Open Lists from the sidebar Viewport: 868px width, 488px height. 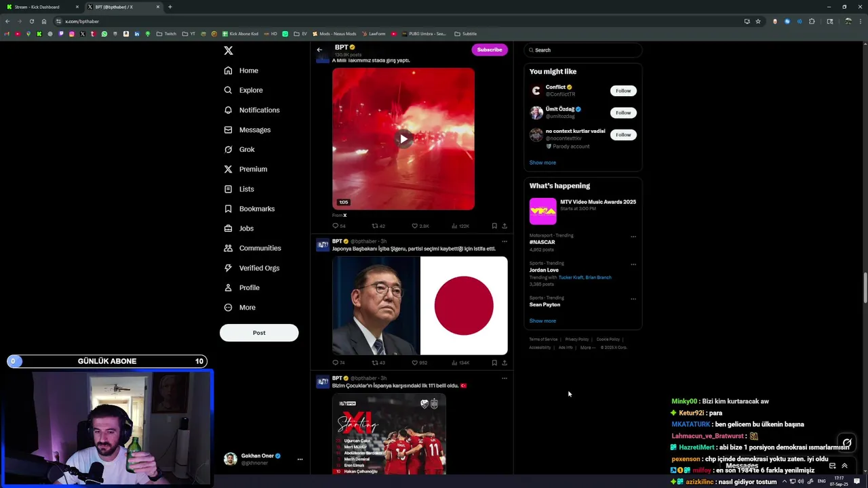[x=239, y=189]
